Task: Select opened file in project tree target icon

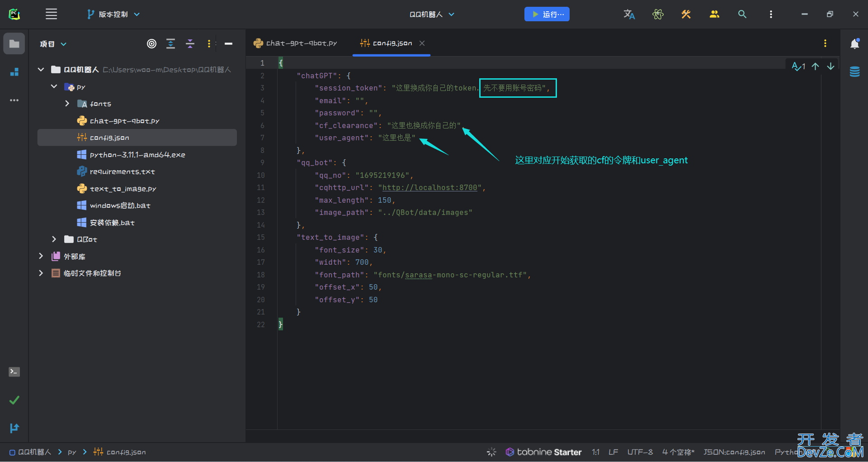Action: pyautogui.click(x=151, y=43)
